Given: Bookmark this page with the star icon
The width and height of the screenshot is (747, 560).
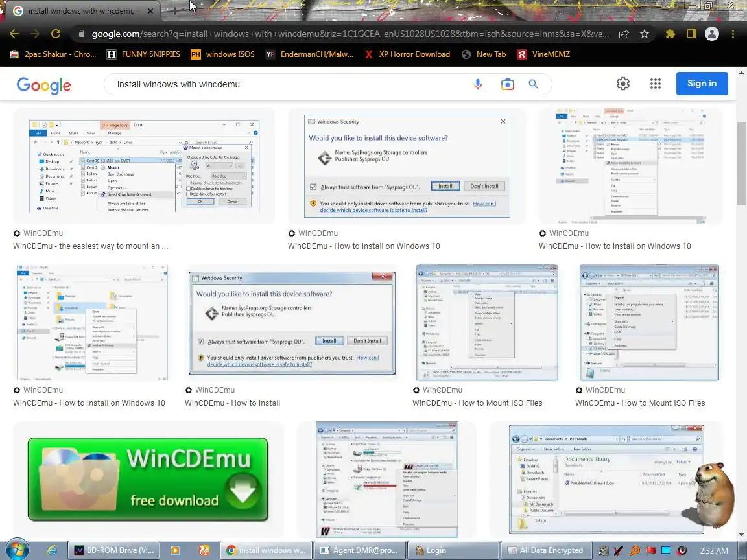Looking at the screenshot, I should click(x=645, y=34).
